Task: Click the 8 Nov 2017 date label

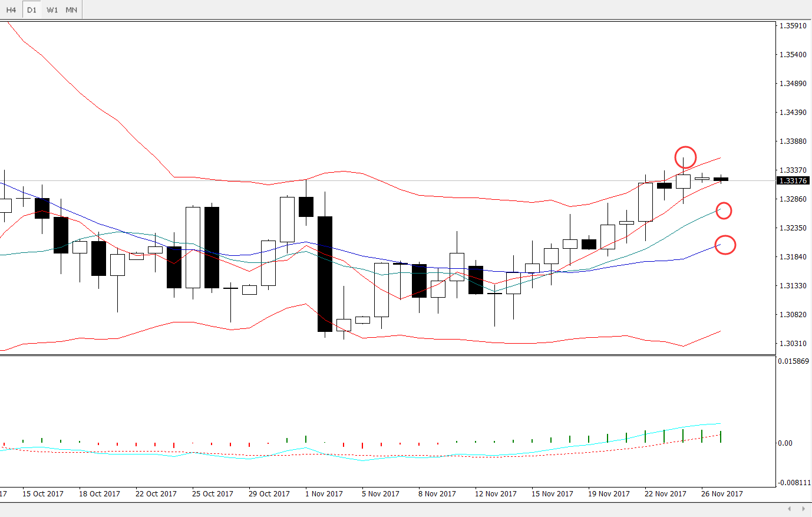Action: tap(437, 494)
